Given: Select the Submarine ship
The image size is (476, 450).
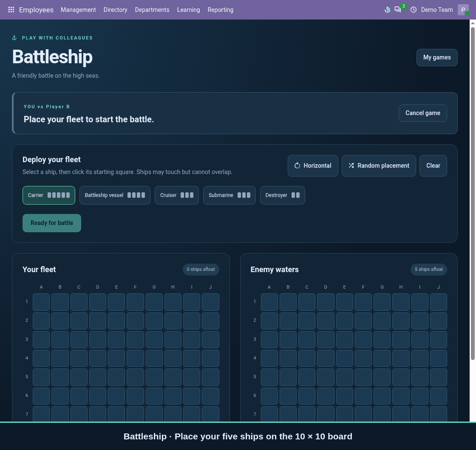Looking at the screenshot, I should coord(229,195).
